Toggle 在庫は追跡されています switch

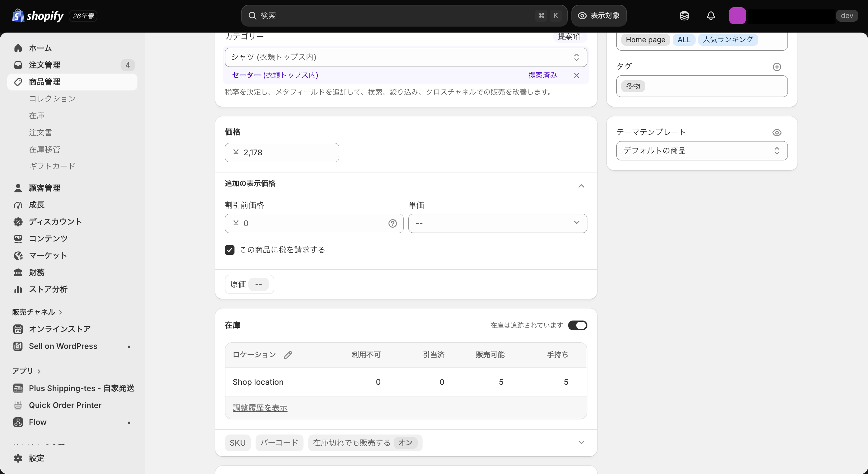[x=577, y=325]
